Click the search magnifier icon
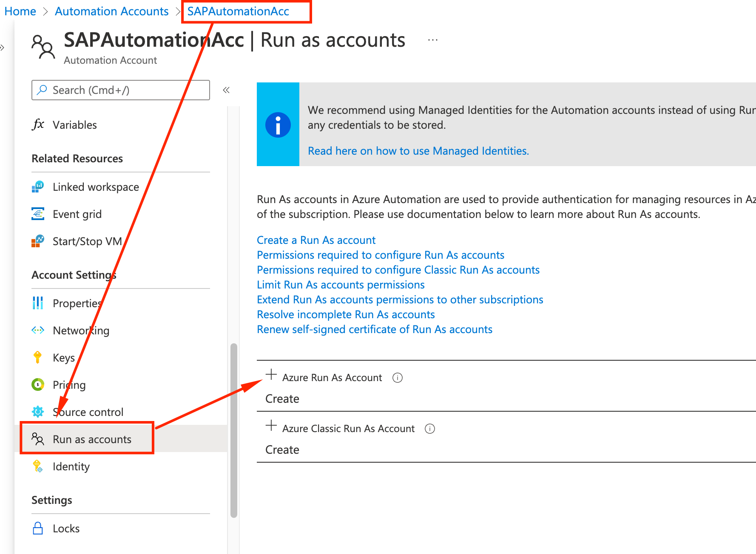 (42, 90)
